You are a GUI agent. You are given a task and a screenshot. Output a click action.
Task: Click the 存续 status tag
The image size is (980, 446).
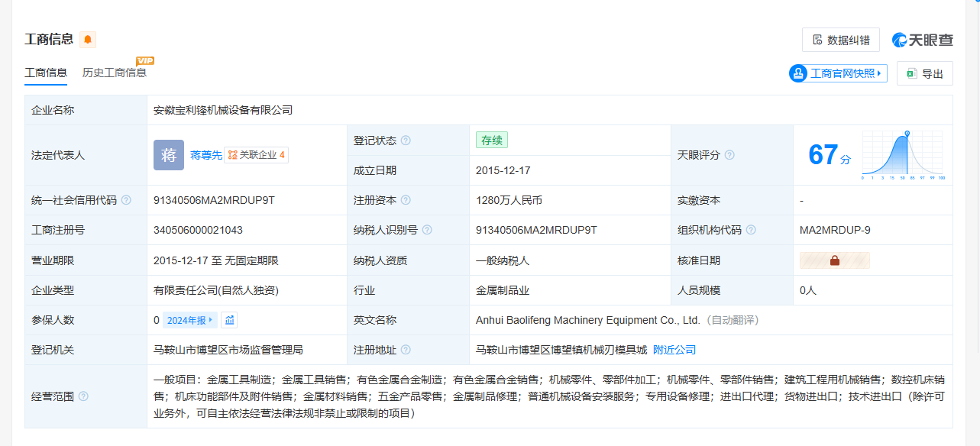(491, 141)
